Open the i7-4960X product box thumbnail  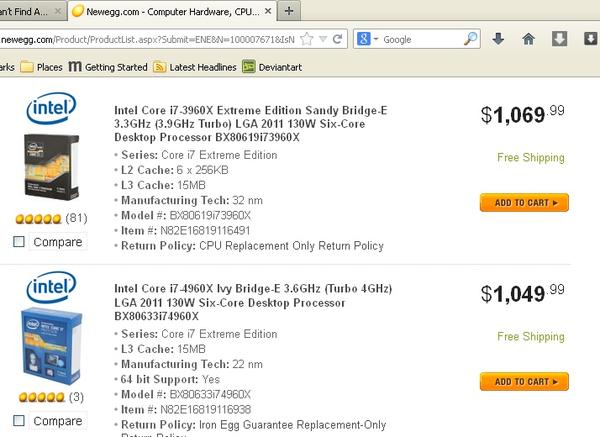click(x=47, y=346)
